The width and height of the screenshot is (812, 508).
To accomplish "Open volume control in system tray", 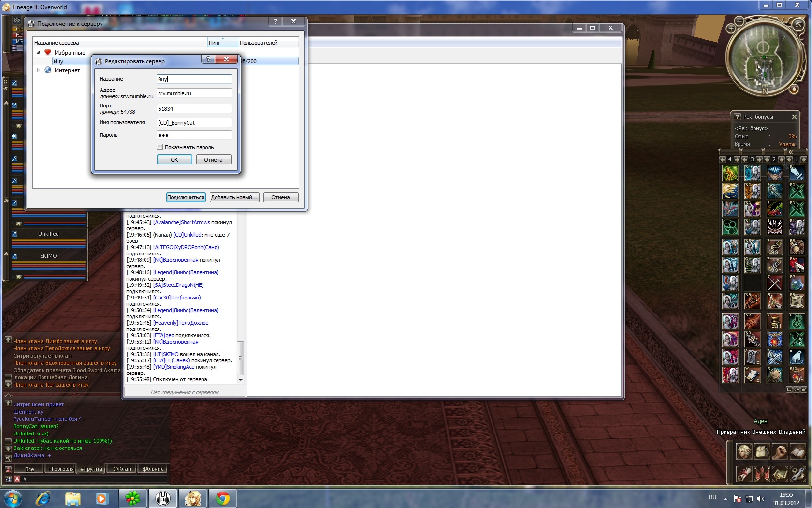I will tap(761, 498).
